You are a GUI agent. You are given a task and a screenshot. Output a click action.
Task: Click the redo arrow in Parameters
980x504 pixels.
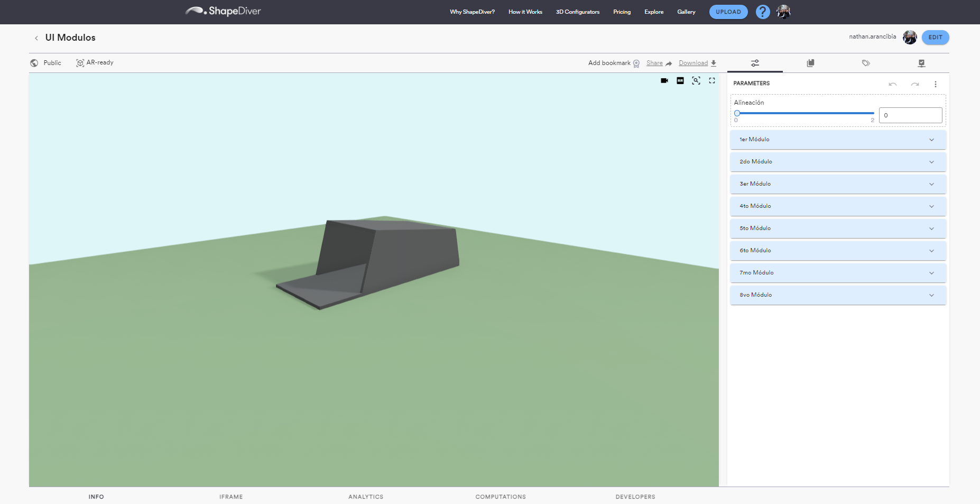pyautogui.click(x=915, y=84)
